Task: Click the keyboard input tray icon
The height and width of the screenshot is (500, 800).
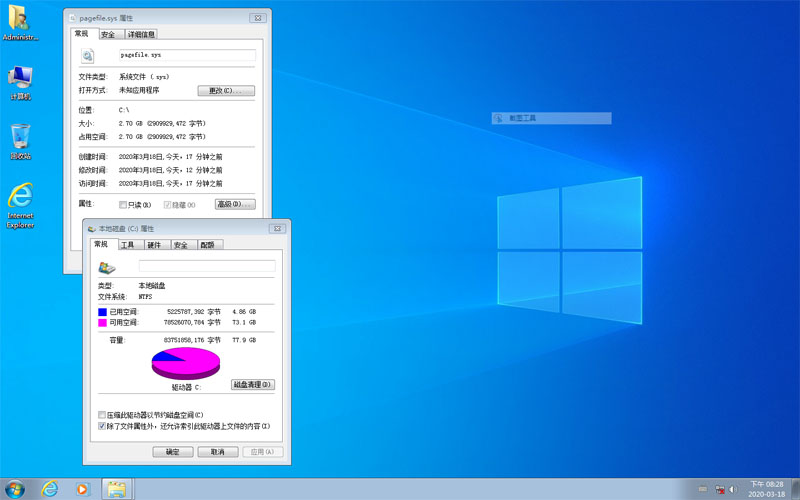Action: click(x=704, y=489)
